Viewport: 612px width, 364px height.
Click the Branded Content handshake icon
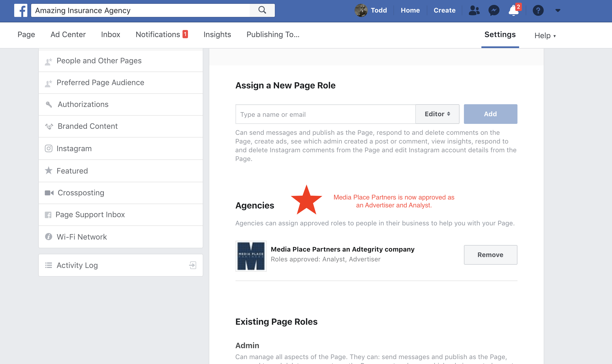[x=49, y=126]
